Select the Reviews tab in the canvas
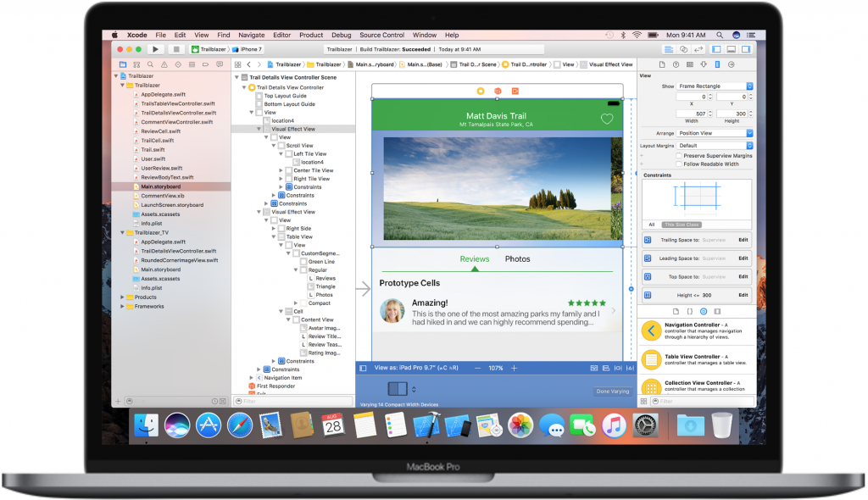This screenshot has height=500, width=868. (475, 259)
